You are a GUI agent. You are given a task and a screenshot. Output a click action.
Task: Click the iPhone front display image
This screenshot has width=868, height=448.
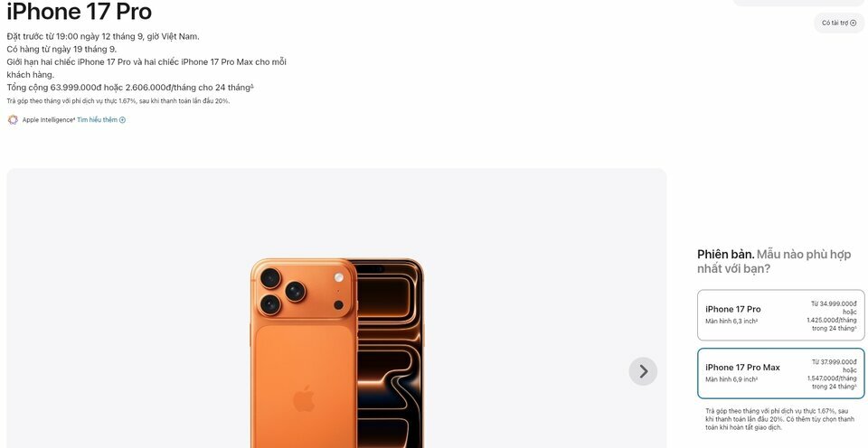pyautogui.click(x=389, y=353)
